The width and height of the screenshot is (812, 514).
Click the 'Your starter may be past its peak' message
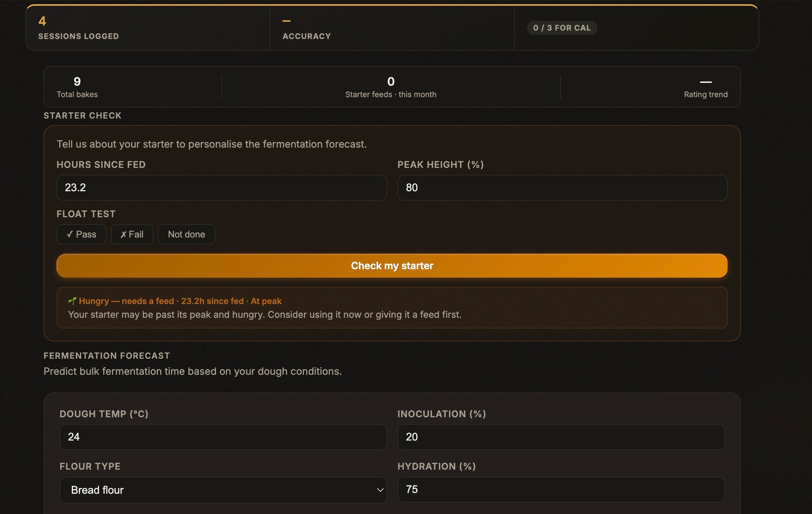pos(265,314)
